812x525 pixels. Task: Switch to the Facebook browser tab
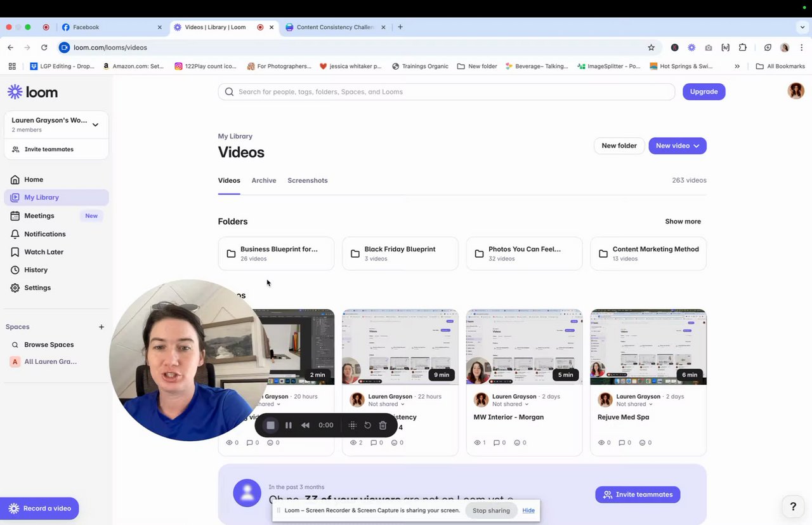click(x=111, y=27)
